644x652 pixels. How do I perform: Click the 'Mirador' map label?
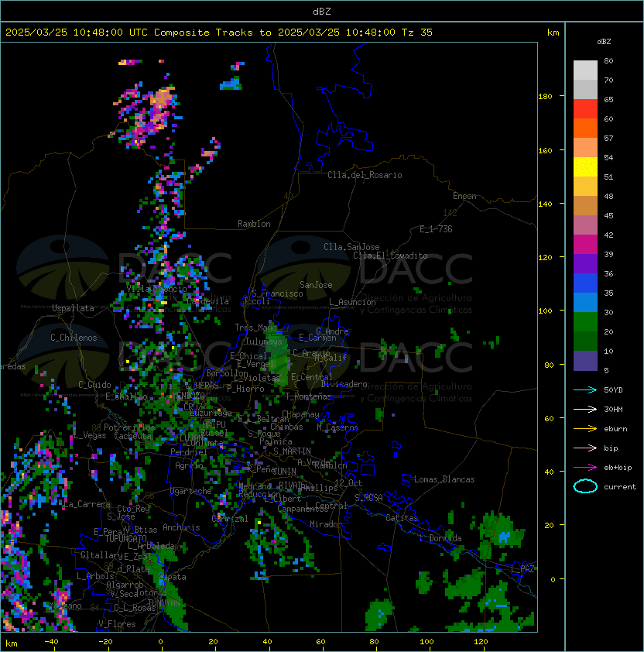(x=327, y=524)
